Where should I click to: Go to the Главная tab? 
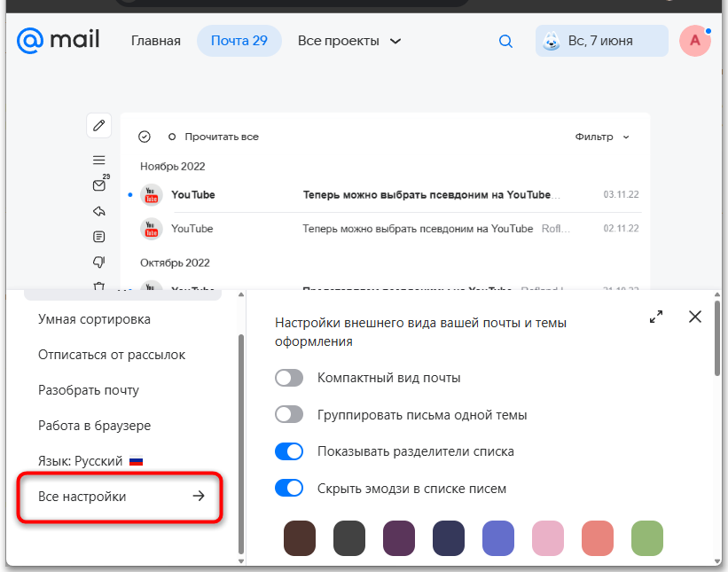(155, 41)
